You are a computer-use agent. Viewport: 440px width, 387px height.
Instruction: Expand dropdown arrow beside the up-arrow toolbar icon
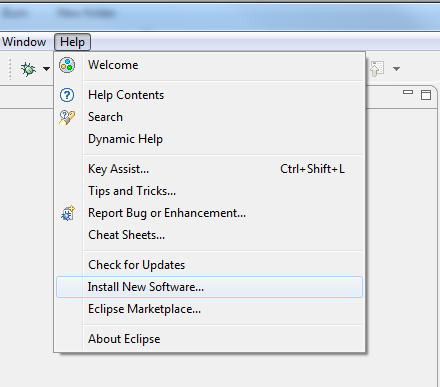pos(396,69)
